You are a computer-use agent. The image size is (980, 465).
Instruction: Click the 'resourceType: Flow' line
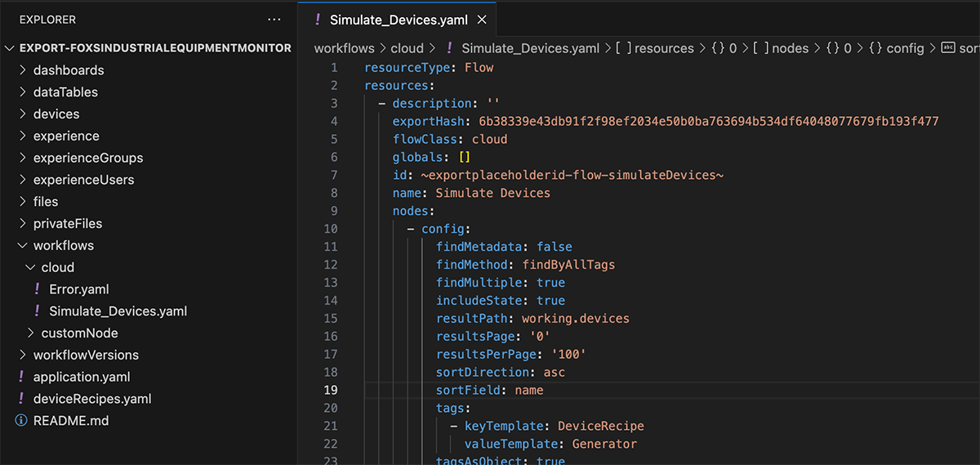(x=429, y=68)
